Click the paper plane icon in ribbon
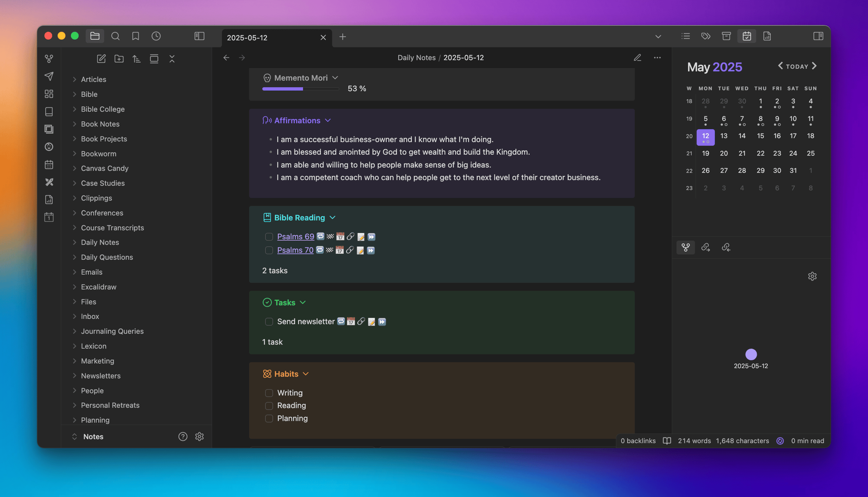 pyautogui.click(x=49, y=76)
